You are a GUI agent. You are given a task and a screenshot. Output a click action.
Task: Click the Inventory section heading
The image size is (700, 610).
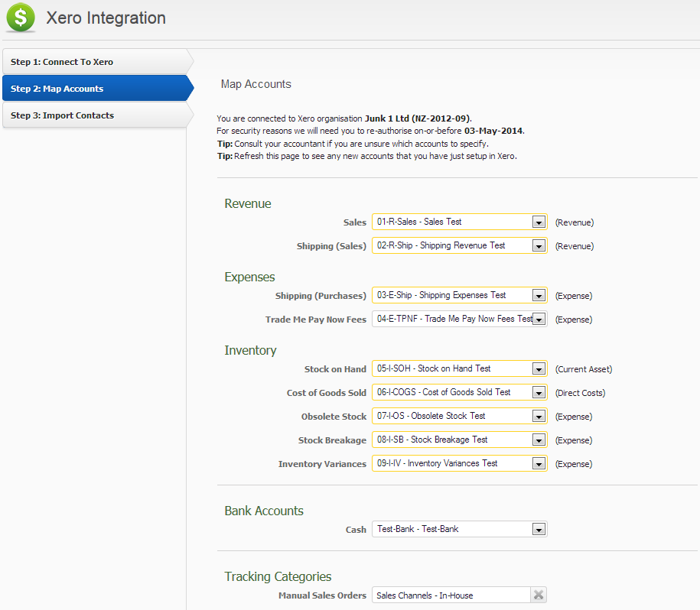[250, 350]
